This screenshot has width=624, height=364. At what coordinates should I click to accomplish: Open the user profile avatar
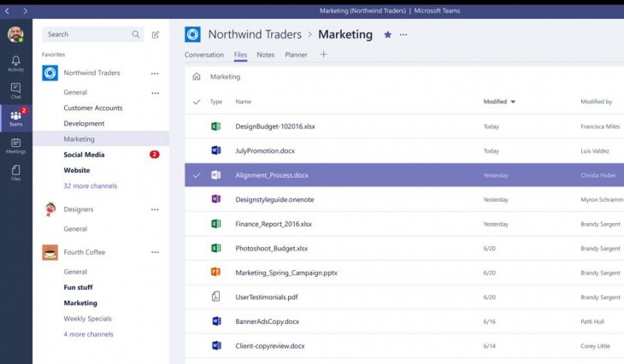coord(15,35)
